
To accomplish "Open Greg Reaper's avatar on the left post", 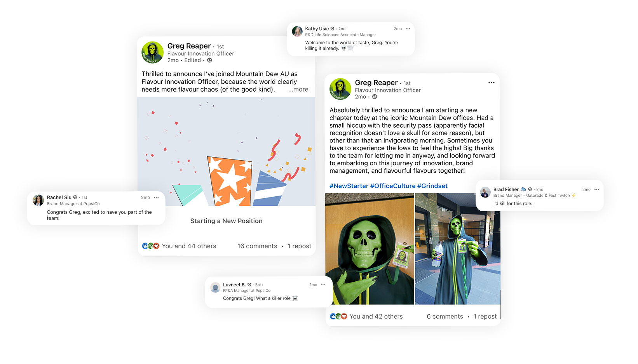I will click(x=152, y=52).
